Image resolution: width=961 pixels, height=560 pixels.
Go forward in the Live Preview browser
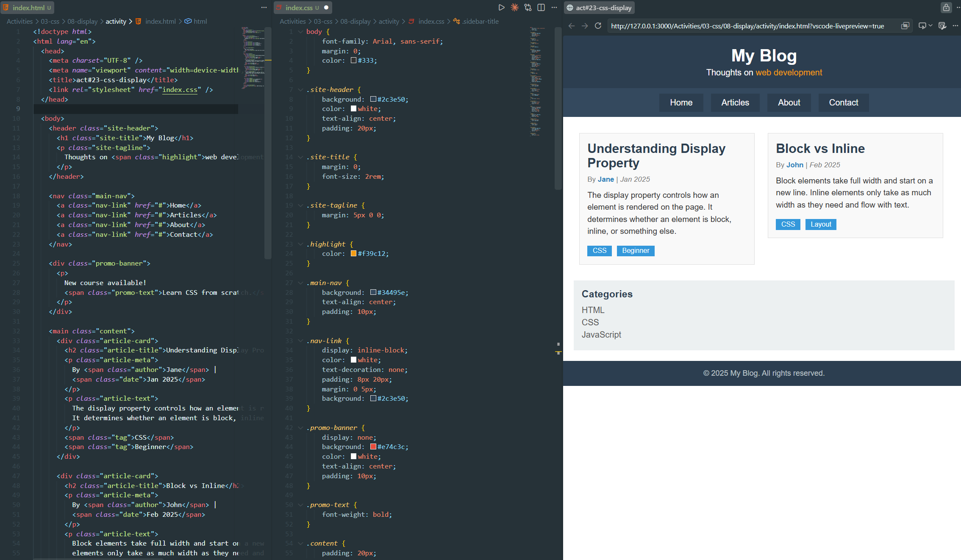[585, 26]
